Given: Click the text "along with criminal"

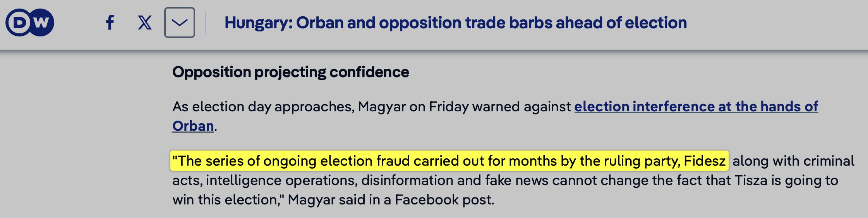Looking at the screenshot, I should [x=793, y=161].
